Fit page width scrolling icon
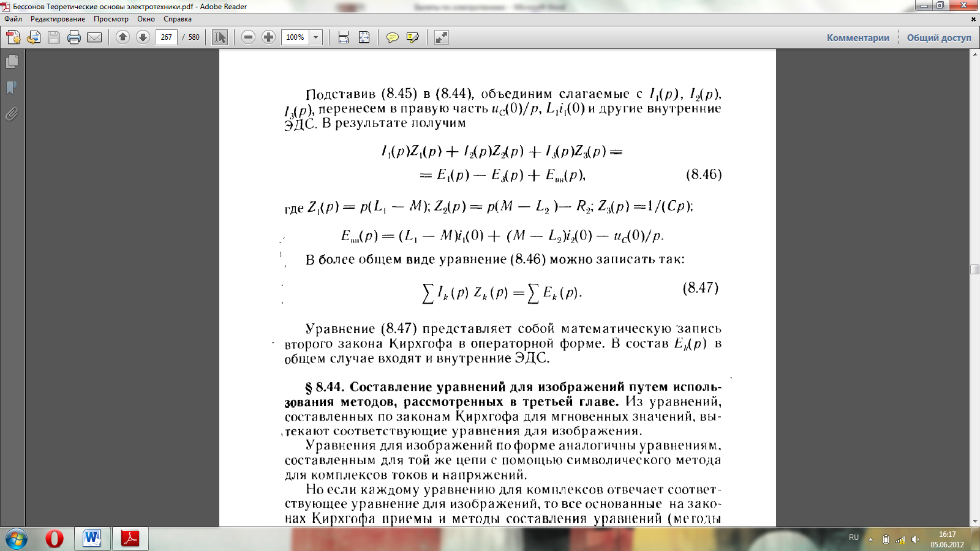 coord(344,37)
